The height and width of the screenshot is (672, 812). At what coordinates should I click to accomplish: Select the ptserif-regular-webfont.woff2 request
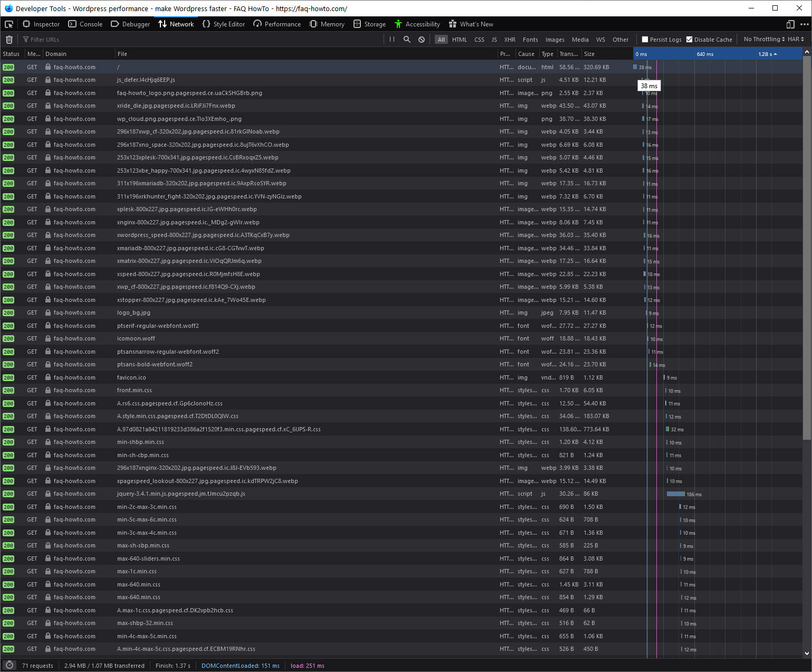[x=401, y=326]
